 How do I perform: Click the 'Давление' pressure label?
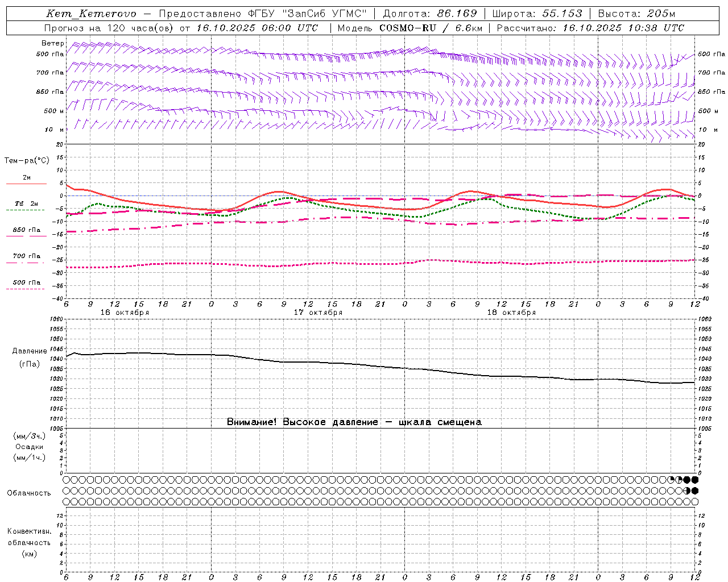pyautogui.click(x=30, y=351)
